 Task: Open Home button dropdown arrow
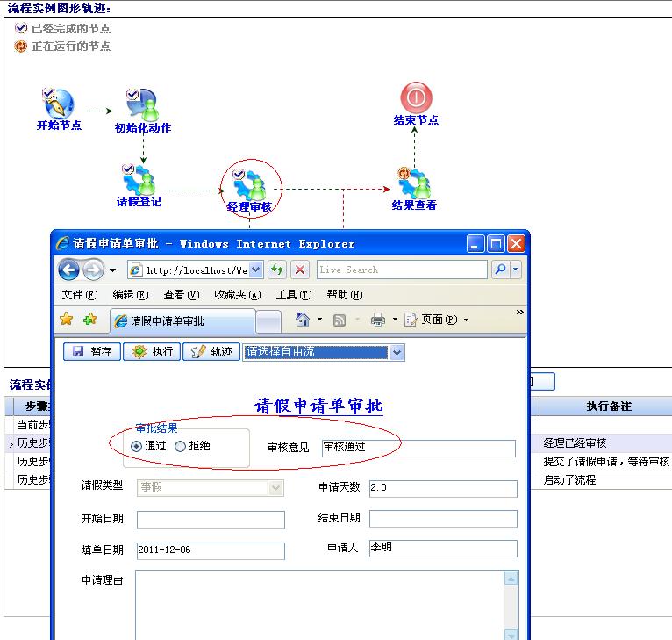[x=319, y=320]
